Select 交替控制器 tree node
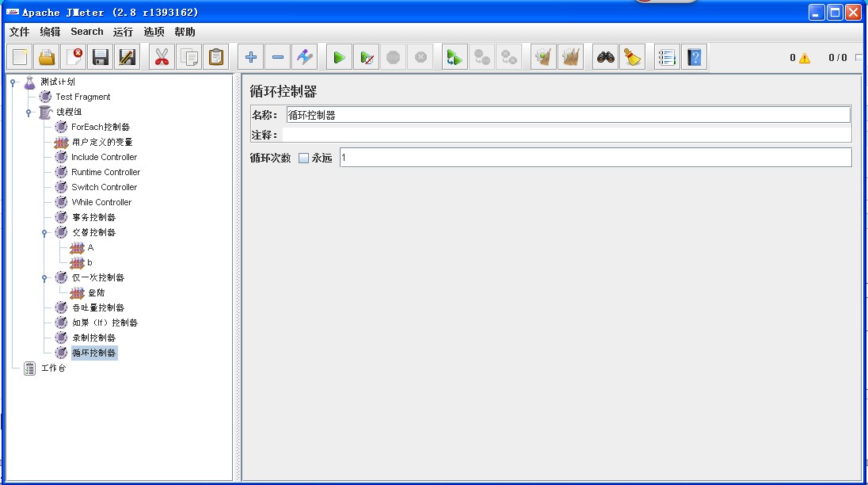The width and height of the screenshot is (868, 485). pos(93,232)
